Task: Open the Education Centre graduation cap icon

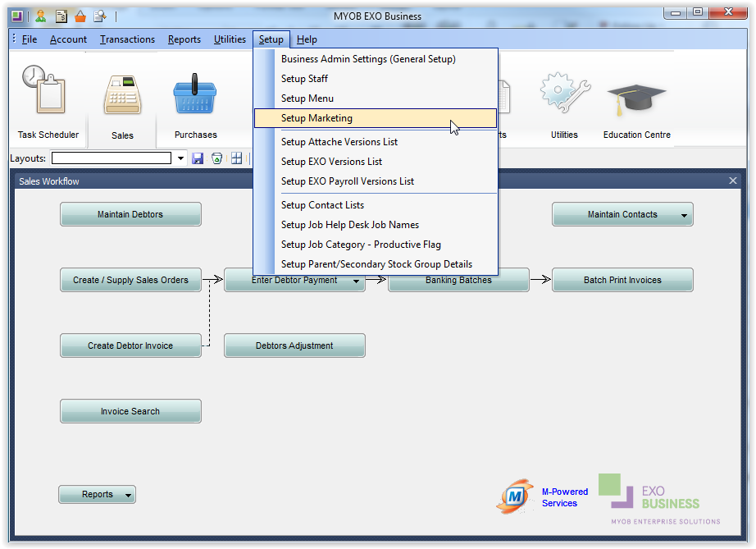Action: point(636,99)
